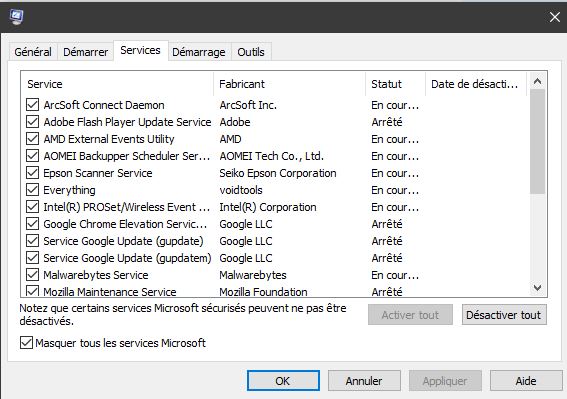Uncheck ArcSoft Connect Daemon service
The width and height of the screenshot is (567, 399).
[33, 105]
